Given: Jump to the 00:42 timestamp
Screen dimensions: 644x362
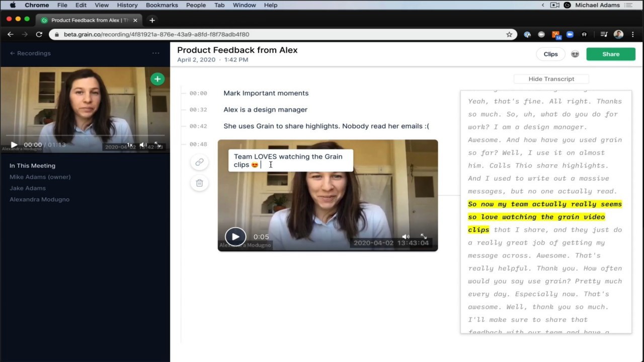Looking at the screenshot, I should pyautogui.click(x=198, y=126).
